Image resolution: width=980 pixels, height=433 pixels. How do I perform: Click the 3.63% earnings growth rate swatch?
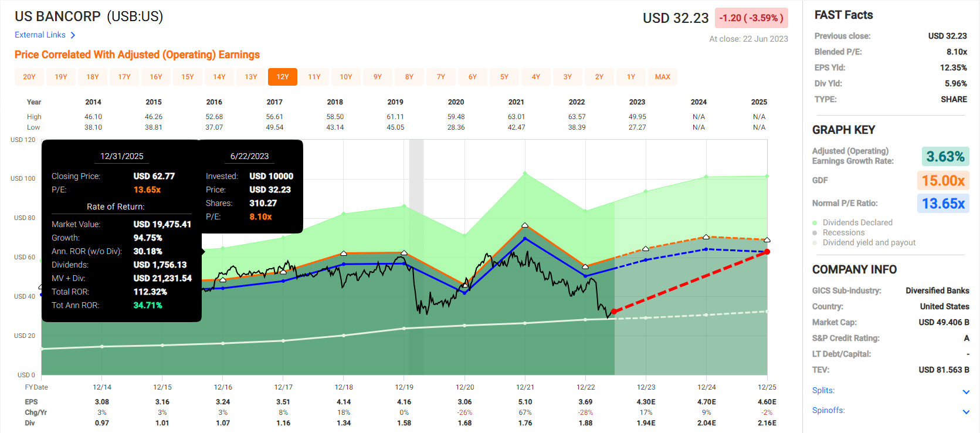[x=945, y=157]
